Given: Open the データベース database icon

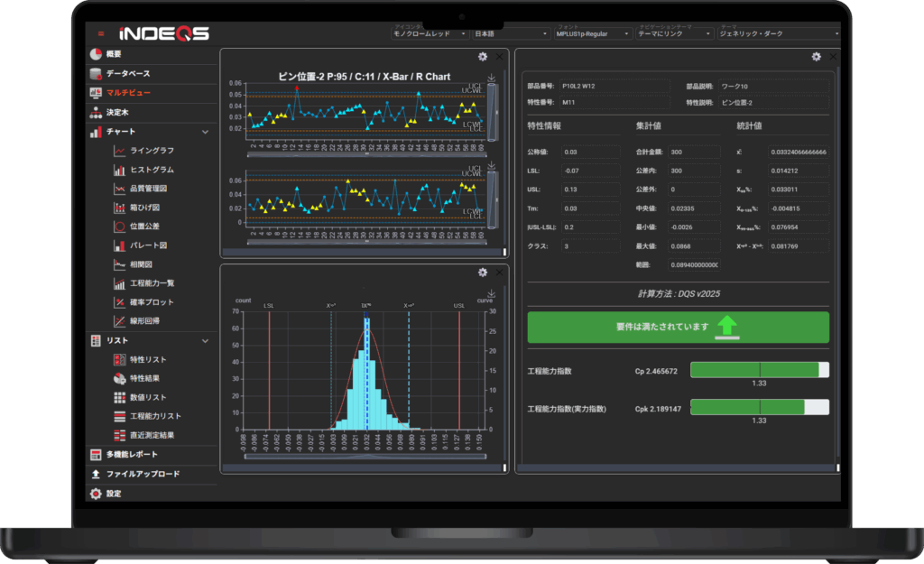Looking at the screenshot, I should (x=97, y=73).
